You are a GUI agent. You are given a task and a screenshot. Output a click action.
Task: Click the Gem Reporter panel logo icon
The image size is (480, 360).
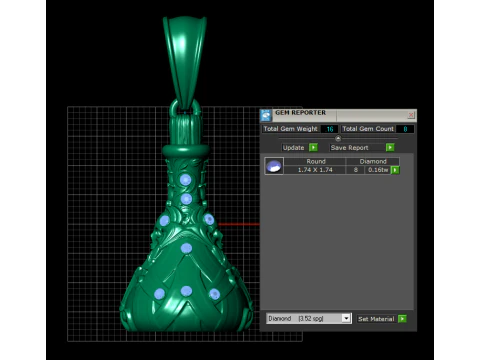(x=266, y=115)
